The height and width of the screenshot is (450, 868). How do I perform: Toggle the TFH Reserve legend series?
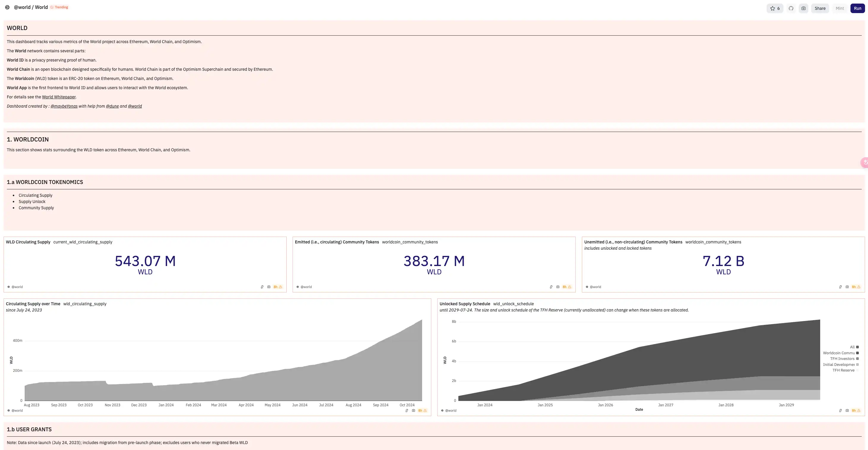843,370
